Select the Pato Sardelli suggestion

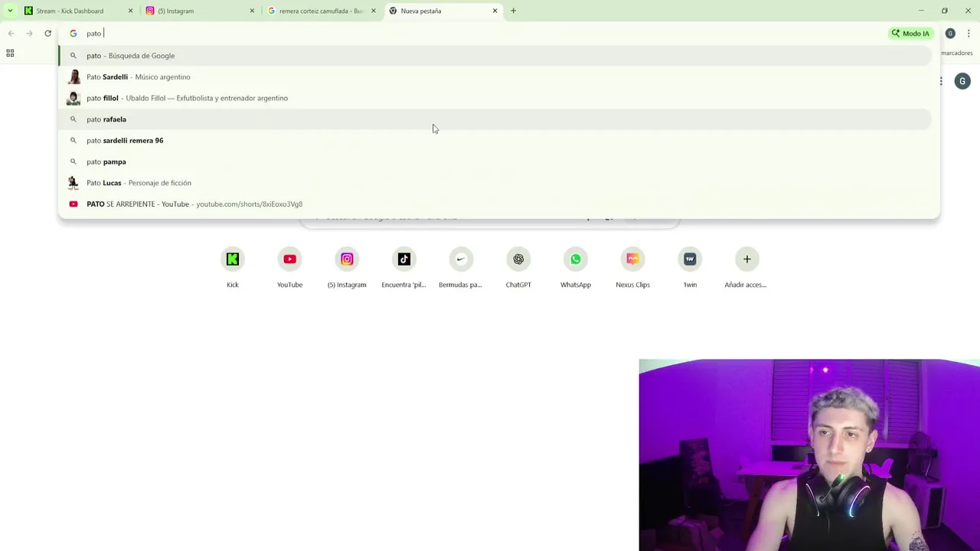(495, 77)
